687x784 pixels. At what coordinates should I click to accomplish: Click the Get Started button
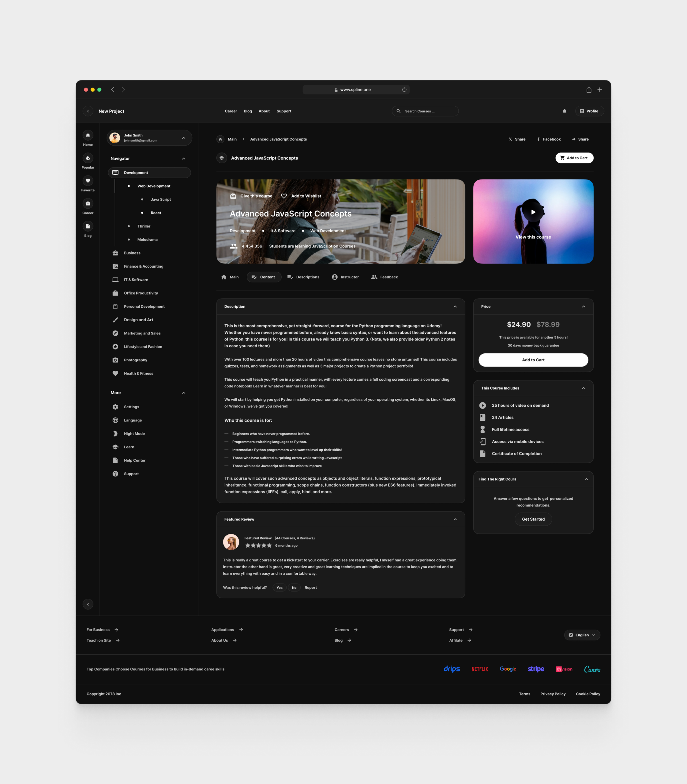(533, 519)
